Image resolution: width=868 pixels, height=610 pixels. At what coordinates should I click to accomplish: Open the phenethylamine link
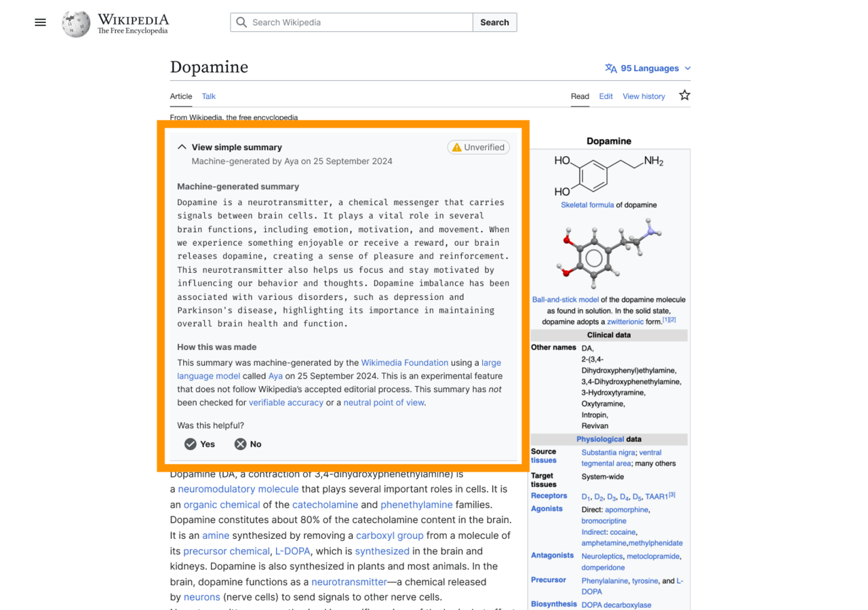click(x=416, y=505)
